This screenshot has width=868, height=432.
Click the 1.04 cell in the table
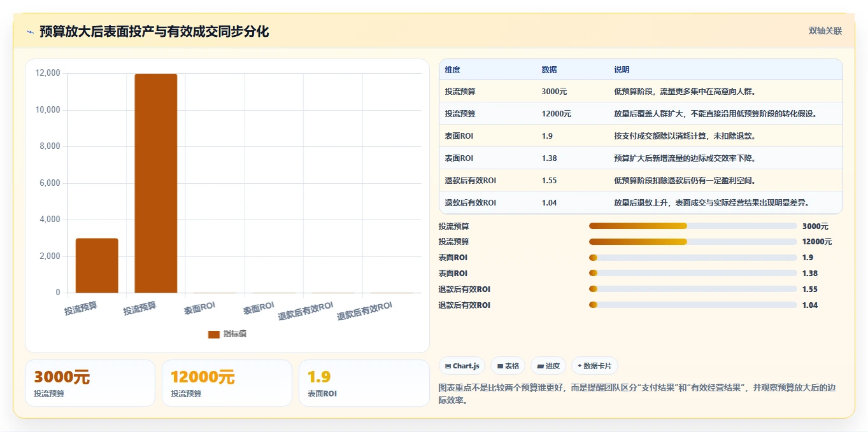pos(549,203)
